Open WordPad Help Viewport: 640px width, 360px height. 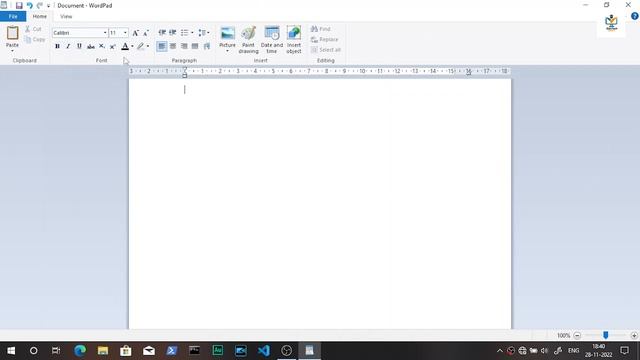(x=634, y=16)
